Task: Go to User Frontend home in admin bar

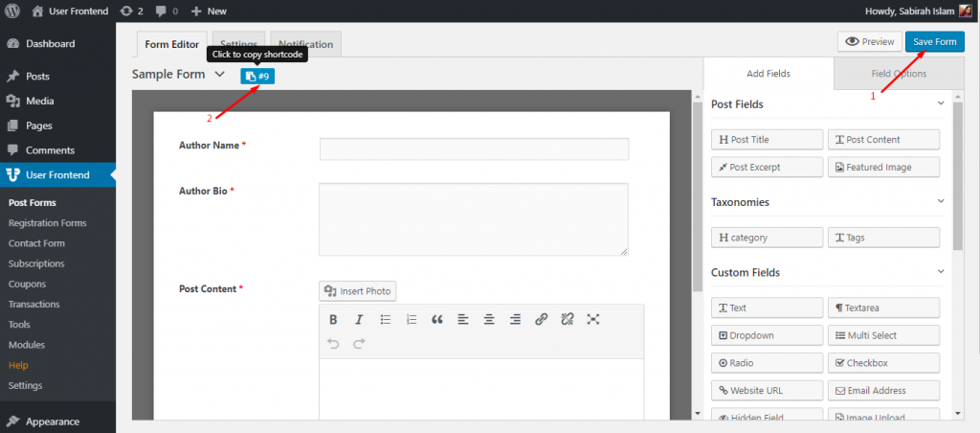Action: 70,11
